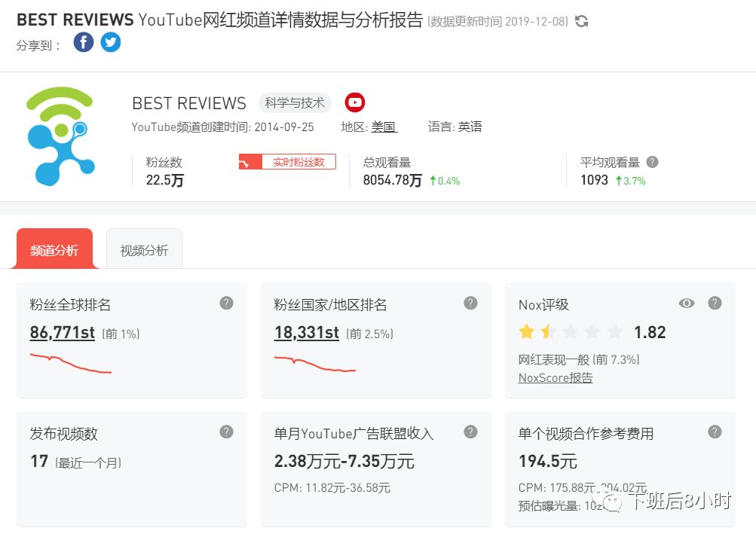
Task: Share the report to Twitter
Action: [110, 42]
